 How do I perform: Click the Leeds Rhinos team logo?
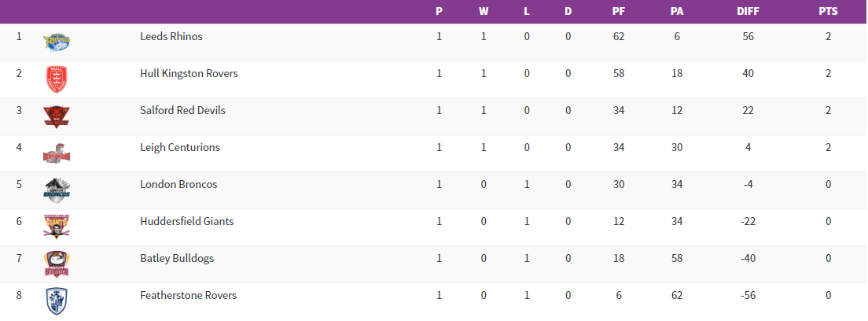[57, 39]
